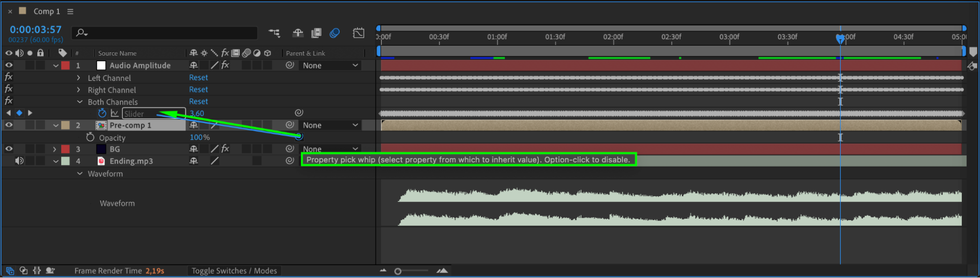Click the Frame Blending enable icon

pos(316,33)
